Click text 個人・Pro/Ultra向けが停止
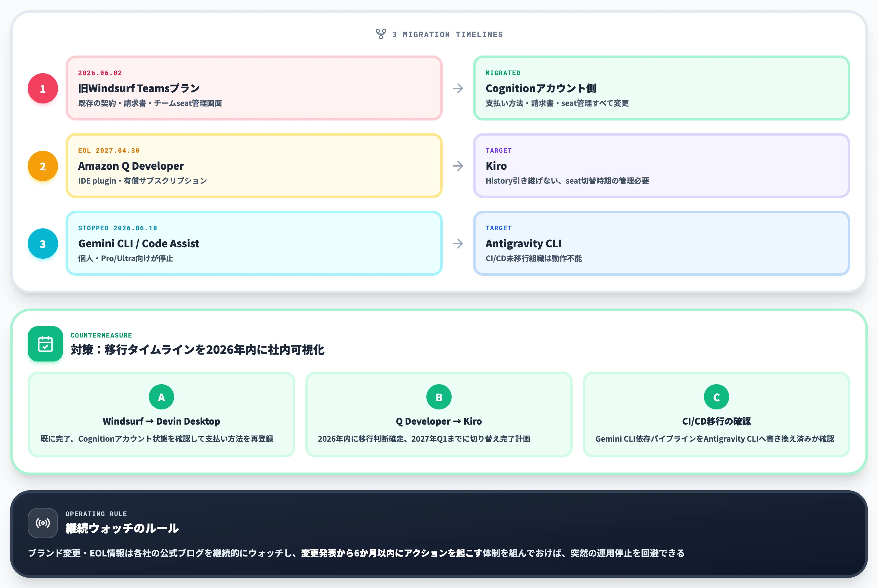Image resolution: width=878 pixels, height=588 pixels. pyautogui.click(x=126, y=258)
